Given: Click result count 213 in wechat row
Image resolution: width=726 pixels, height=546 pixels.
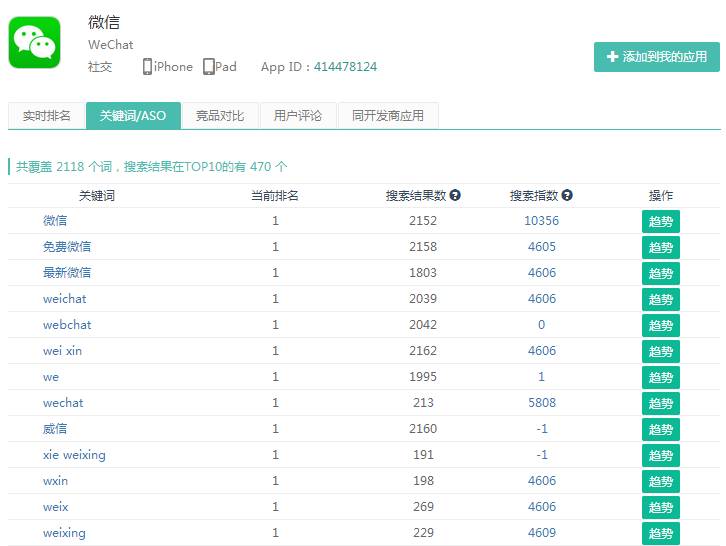Looking at the screenshot, I should point(423,403).
